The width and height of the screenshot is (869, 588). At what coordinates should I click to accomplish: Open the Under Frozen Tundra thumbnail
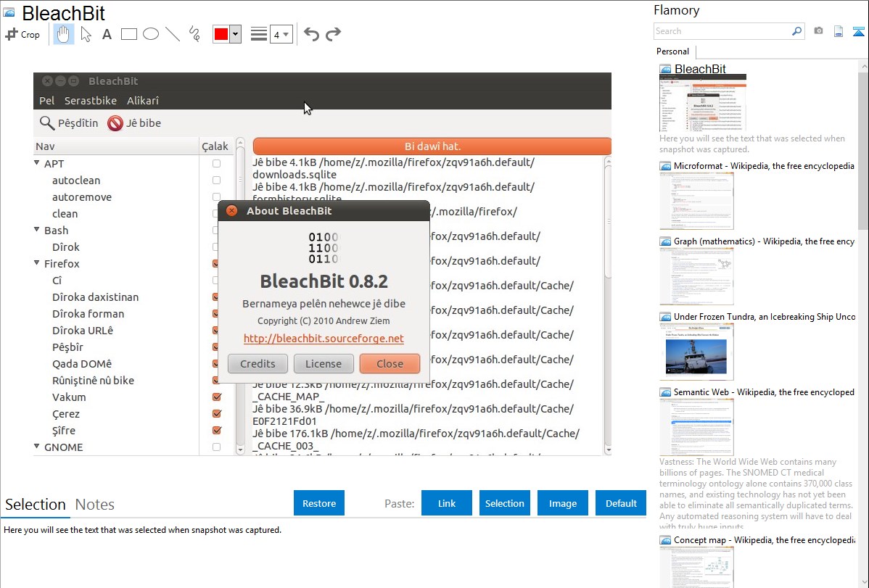(x=696, y=352)
